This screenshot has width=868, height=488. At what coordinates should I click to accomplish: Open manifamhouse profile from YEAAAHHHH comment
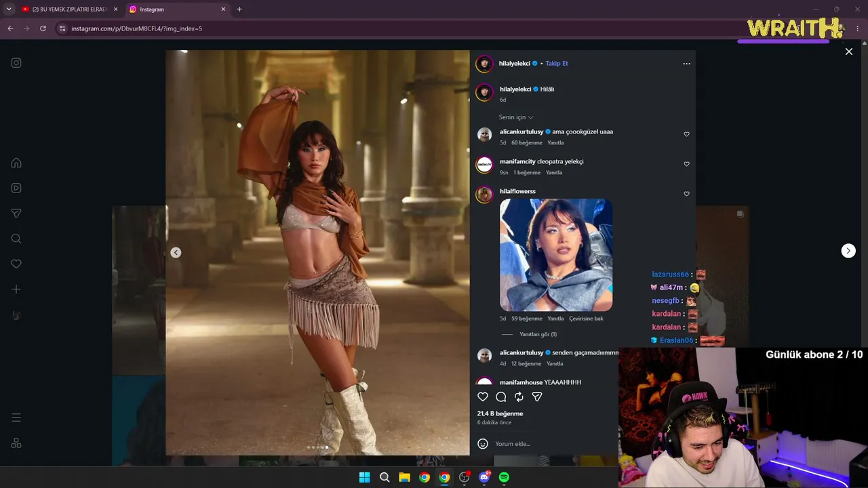[x=521, y=382]
